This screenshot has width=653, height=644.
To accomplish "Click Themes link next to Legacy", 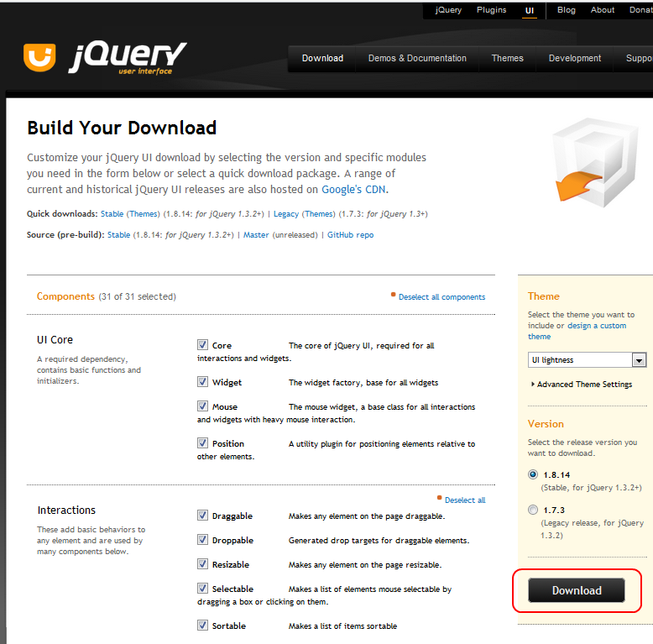I will click(319, 214).
